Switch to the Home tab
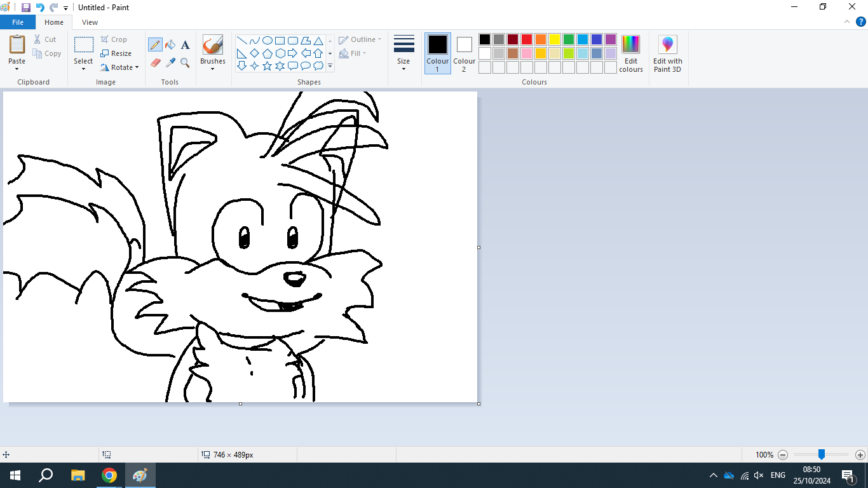The image size is (868, 488). (x=54, y=22)
